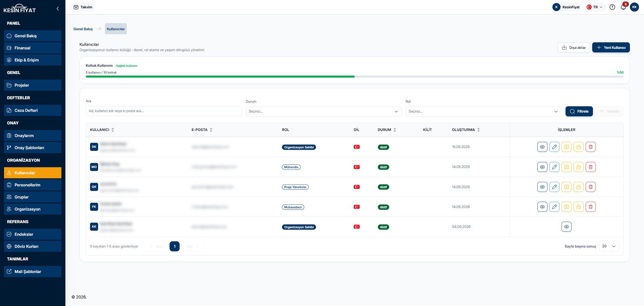Open the help question mark icon
This screenshot has width=644, height=306.
(x=612, y=7)
